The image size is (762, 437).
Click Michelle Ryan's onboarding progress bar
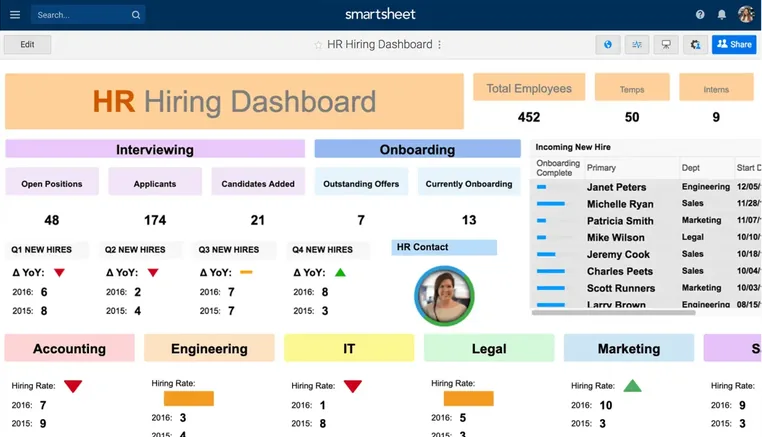click(551, 204)
